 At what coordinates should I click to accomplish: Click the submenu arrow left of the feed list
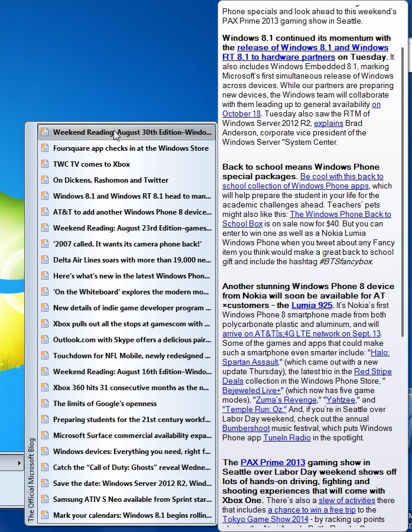[x=19, y=463]
